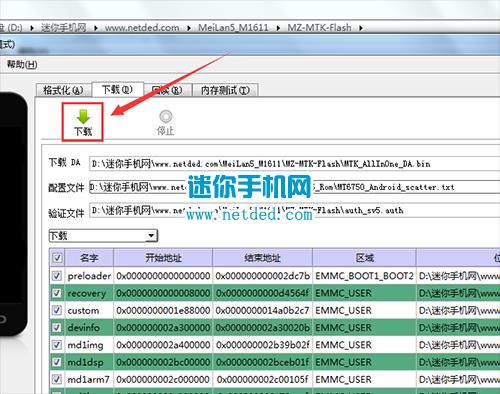500x394 pixels.
Task: Select the preloader row name
Action: [89, 276]
